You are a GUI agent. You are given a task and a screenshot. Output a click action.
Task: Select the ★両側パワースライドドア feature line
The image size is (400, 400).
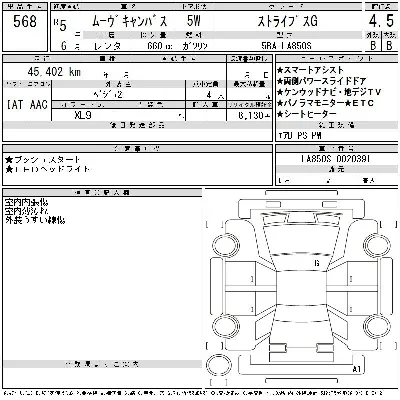[321, 81]
